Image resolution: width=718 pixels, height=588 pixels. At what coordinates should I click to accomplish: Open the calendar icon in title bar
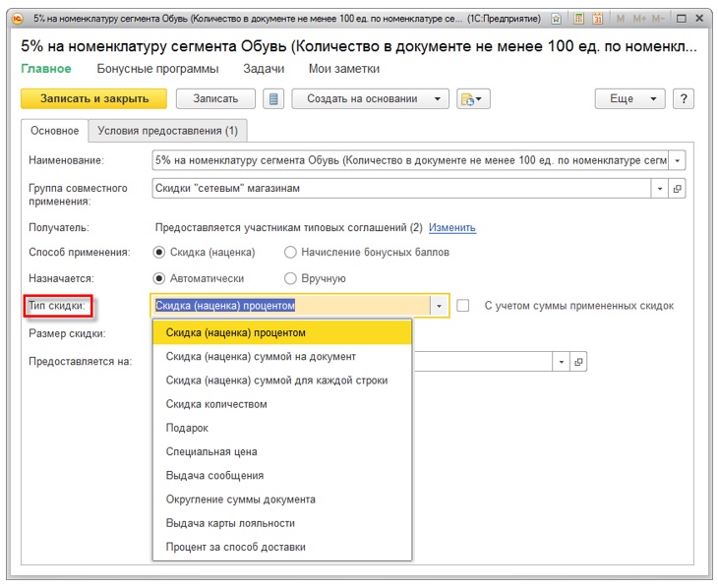[x=597, y=18]
